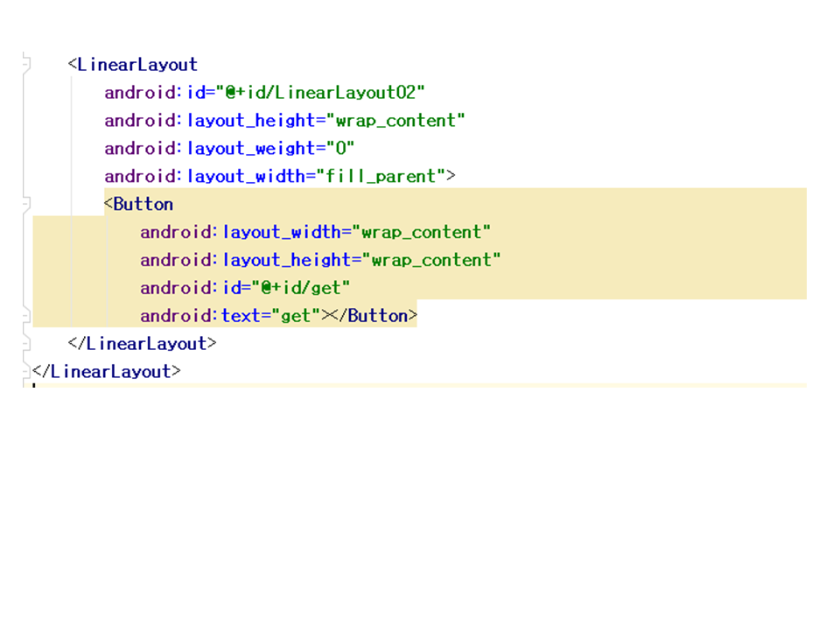Viewport: 840px width, 630px height.
Task: Click fold marker beside the last closing LinearLayout
Action: click(x=28, y=371)
